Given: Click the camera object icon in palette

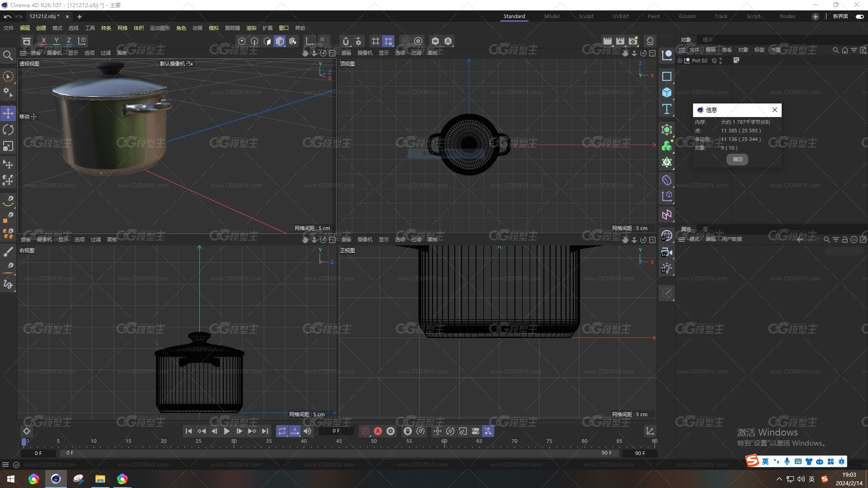Looking at the screenshot, I should click(x=667, y=252).
